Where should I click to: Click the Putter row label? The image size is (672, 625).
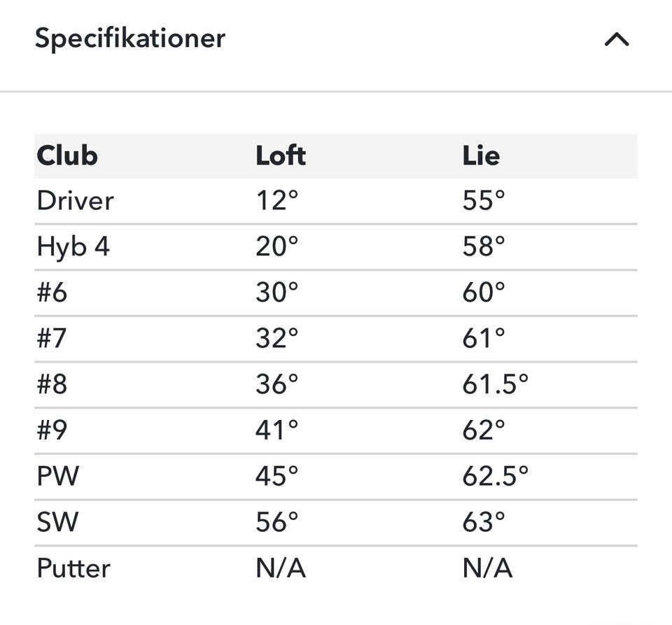(73, 568)
